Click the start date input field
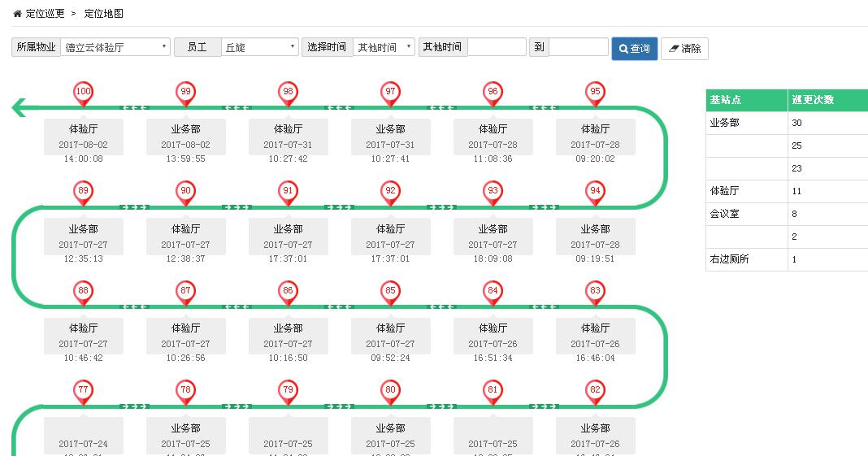This screenshot has width=868, height=456. click(x=497, y=47)
